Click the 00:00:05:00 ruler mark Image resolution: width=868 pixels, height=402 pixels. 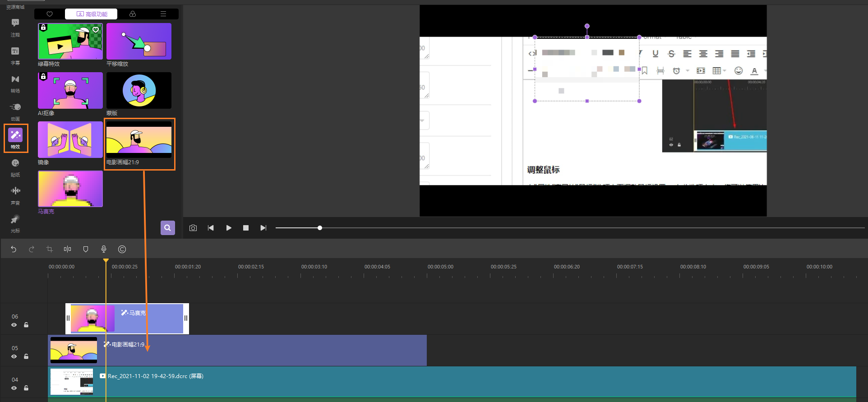[x=440, y=267]
